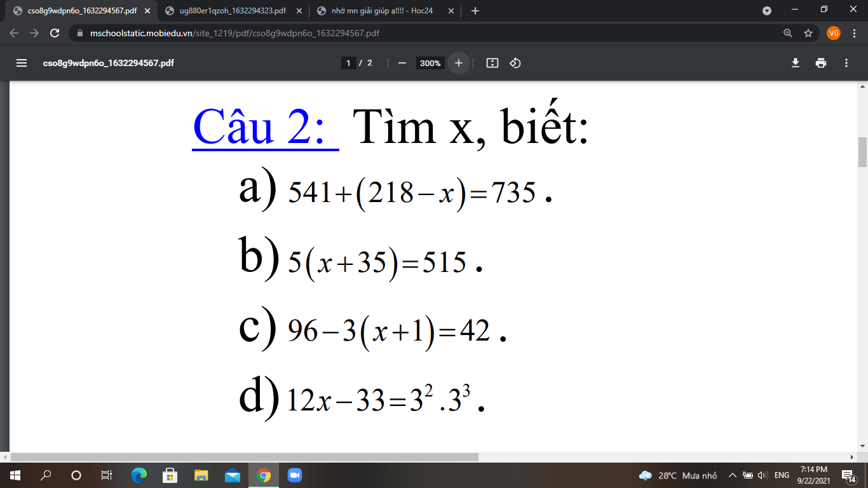The height and width of the screenshot is (488, 868).
Task: Click the page number input box
Action: [348, 63]
